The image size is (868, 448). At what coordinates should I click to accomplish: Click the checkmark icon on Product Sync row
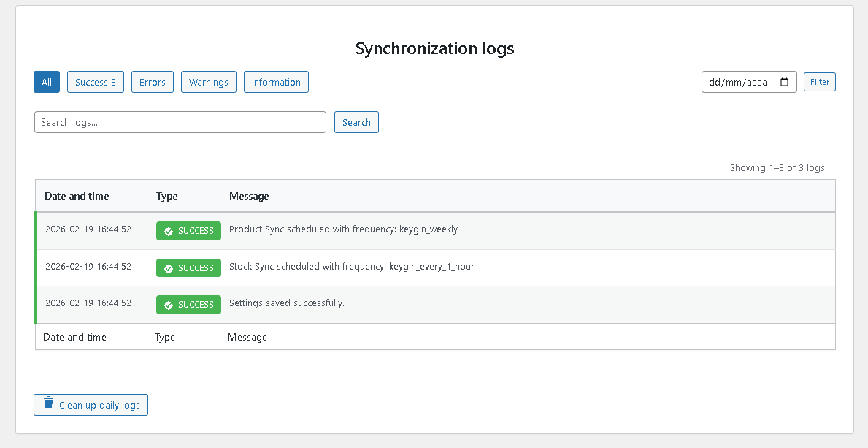pos(169,231)
